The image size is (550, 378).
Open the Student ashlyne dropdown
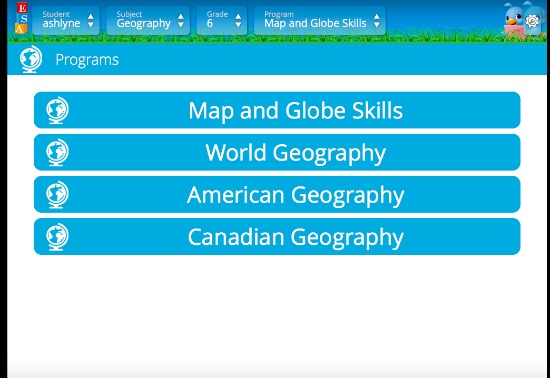tap(66, 20)
